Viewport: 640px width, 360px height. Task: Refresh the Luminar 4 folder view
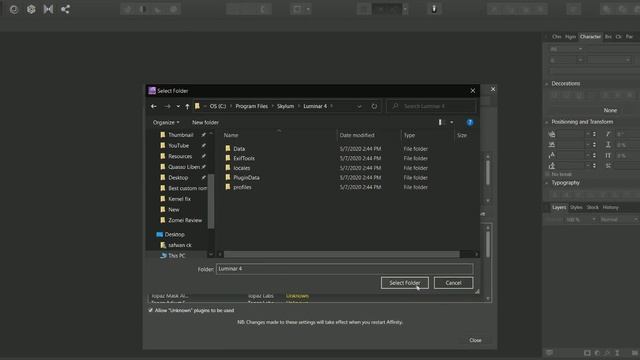(x=374, y=106)
